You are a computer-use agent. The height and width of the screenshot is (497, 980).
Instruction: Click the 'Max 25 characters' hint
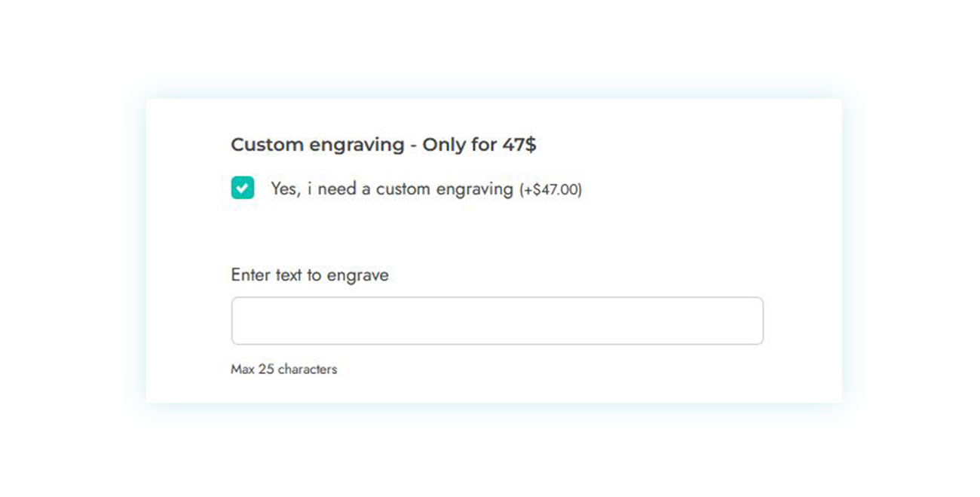click(284, 370)
